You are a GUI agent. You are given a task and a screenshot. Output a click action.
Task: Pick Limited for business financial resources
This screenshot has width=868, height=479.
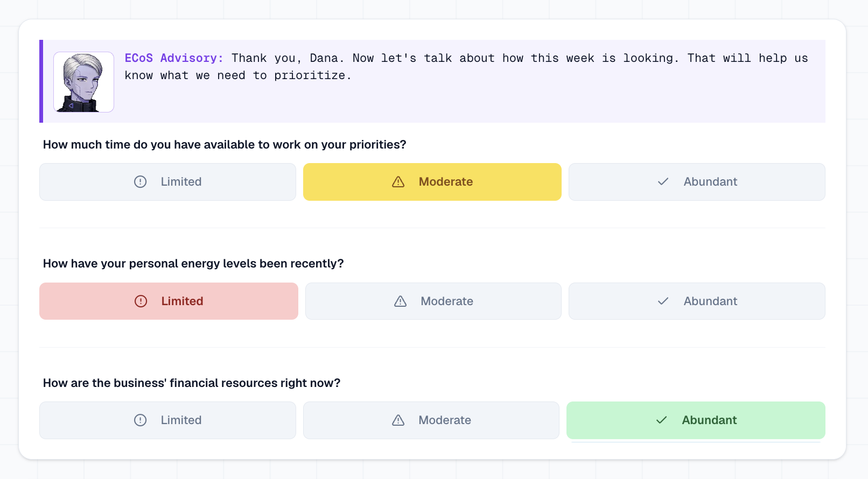pyautogui.click(x=167, y=420)
